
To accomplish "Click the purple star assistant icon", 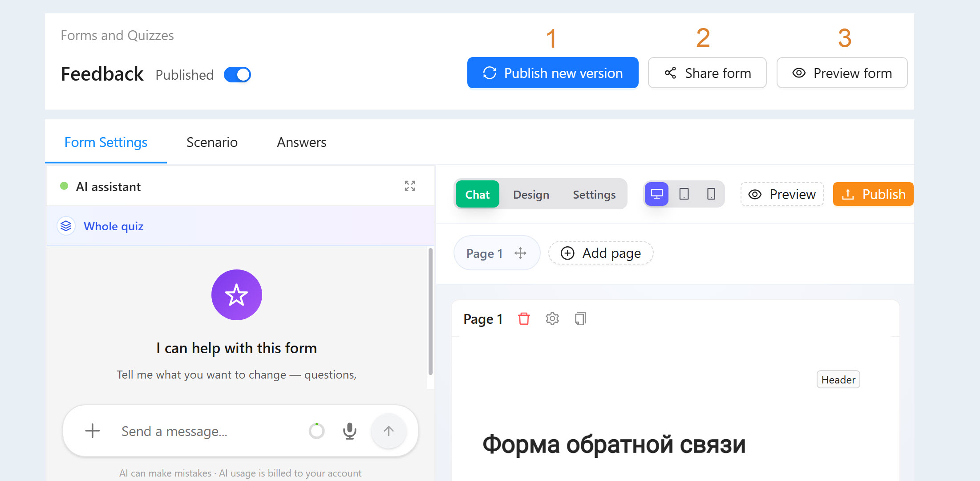I will (237, 295).
